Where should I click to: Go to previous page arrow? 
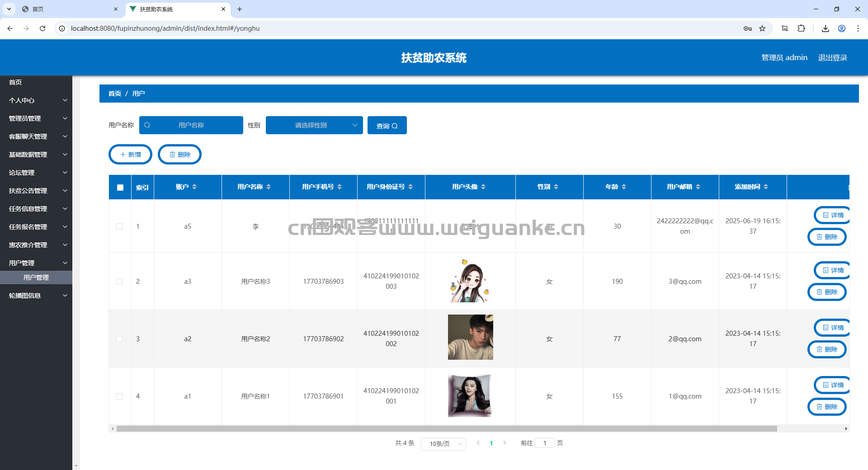[478, 443]
